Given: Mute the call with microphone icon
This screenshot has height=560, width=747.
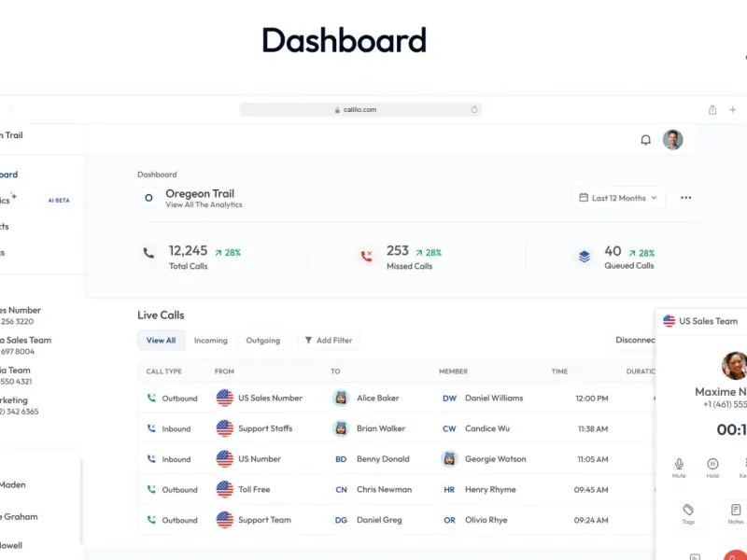Looking at the screenshot, I should coord(679,468).
